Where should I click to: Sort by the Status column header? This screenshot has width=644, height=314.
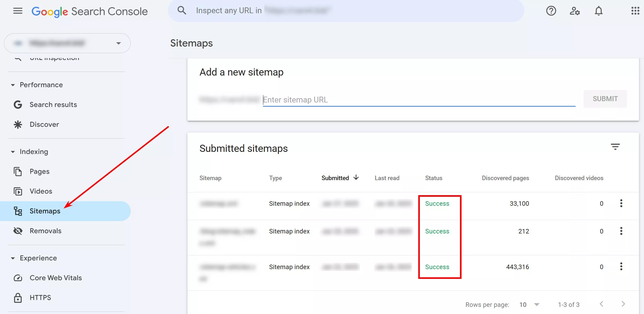coord(434,178)
